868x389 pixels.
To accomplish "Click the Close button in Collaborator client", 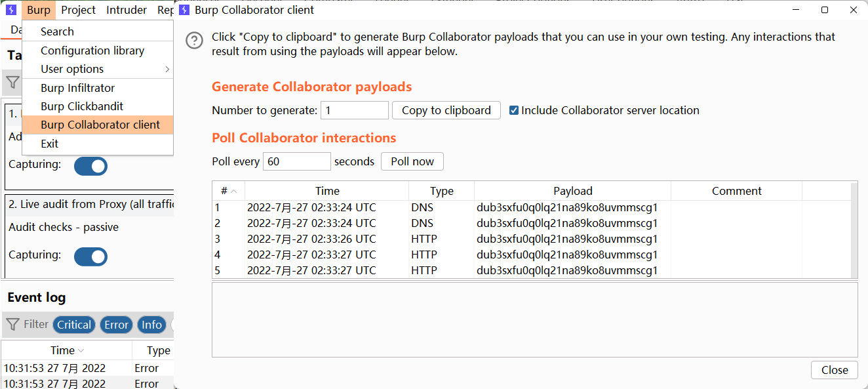I will pyautogui.click(x=835, y=370).
